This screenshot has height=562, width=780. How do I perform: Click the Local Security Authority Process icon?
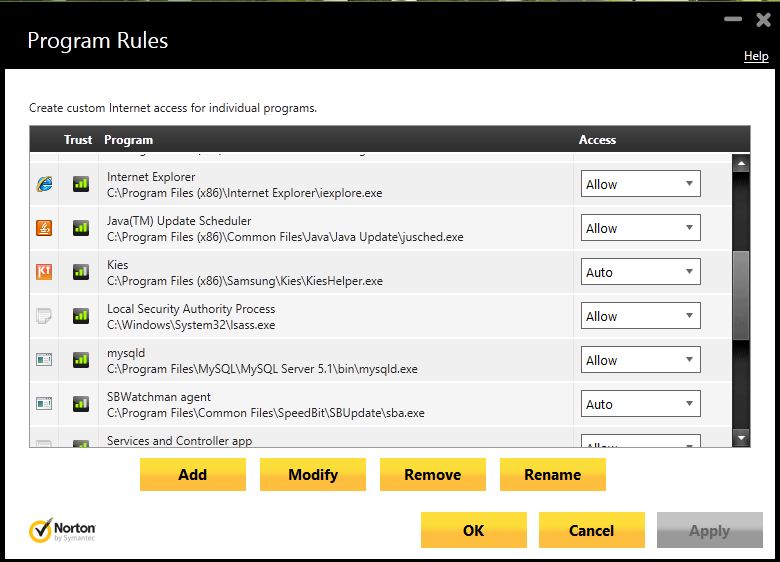(x=44, y=315)
